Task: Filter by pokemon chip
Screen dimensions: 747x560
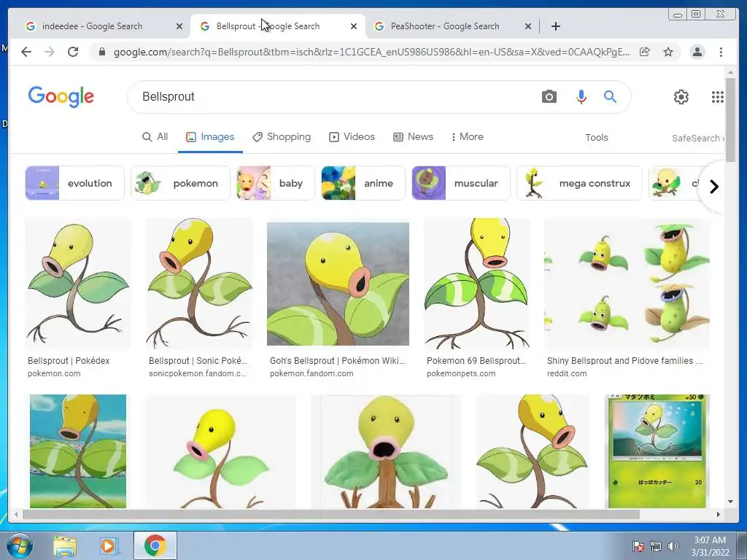Action: 181,183
